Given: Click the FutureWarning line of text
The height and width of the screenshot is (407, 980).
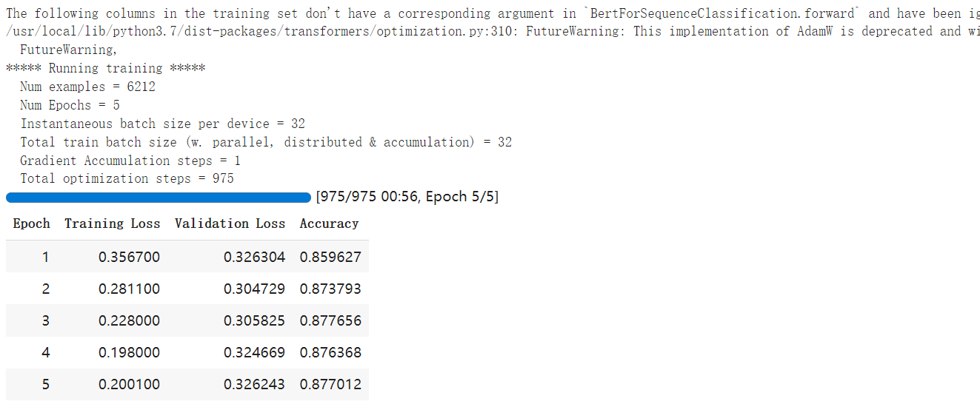Looking at the screenshot, I should 68,50.
